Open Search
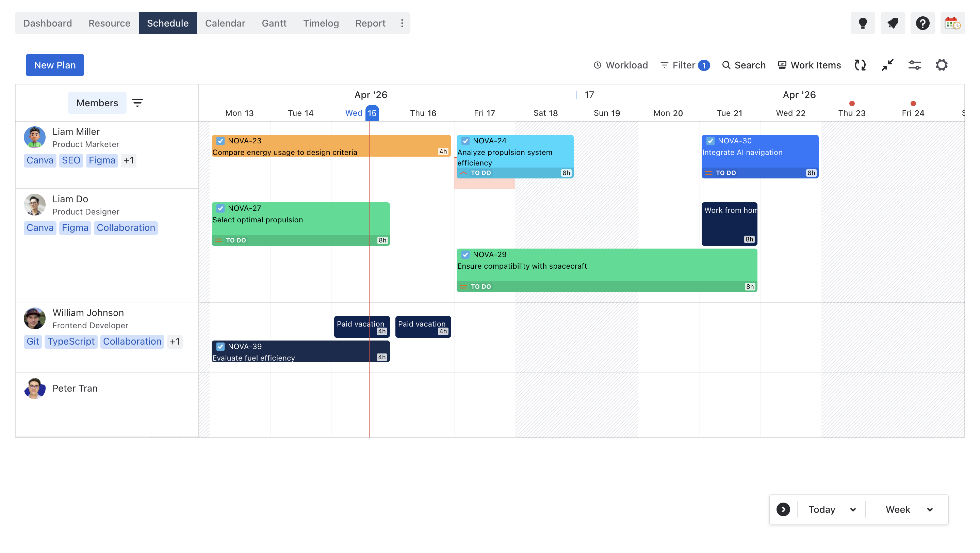The height and width of the screenshot is (553, 980). coord(744,65)
